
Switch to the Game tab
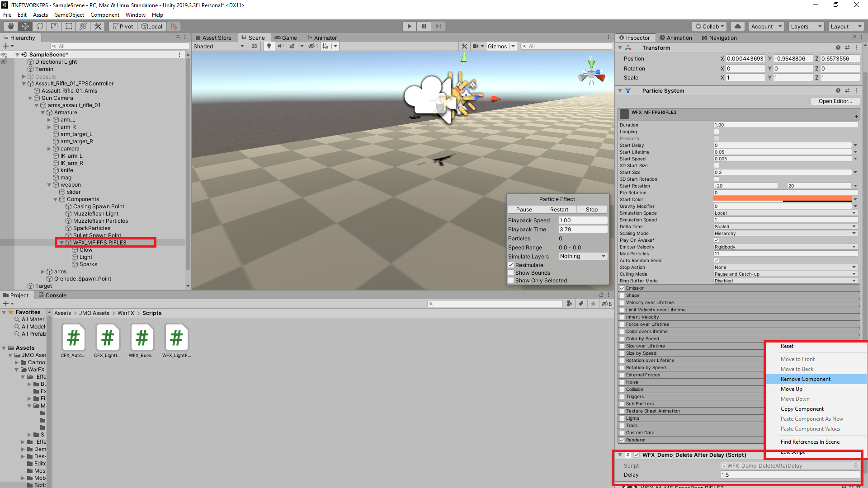coord(286,38)
